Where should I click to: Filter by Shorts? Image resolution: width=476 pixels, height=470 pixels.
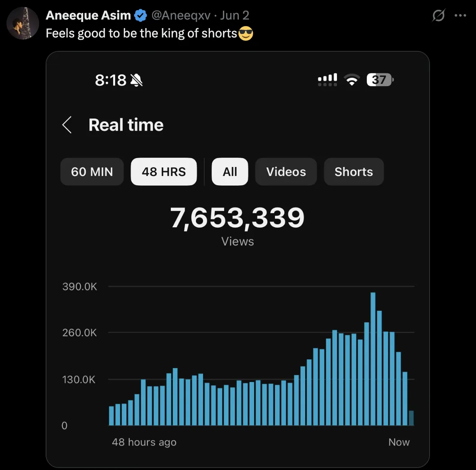(354, 172)
